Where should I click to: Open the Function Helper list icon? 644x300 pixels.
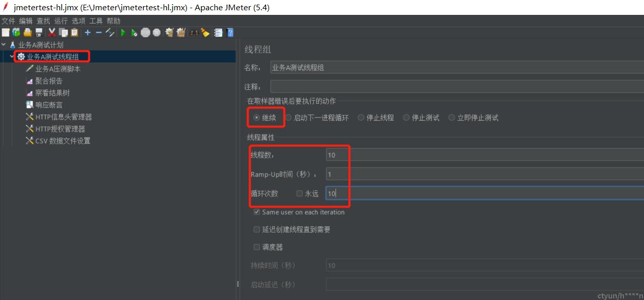[x=218, y=32]
